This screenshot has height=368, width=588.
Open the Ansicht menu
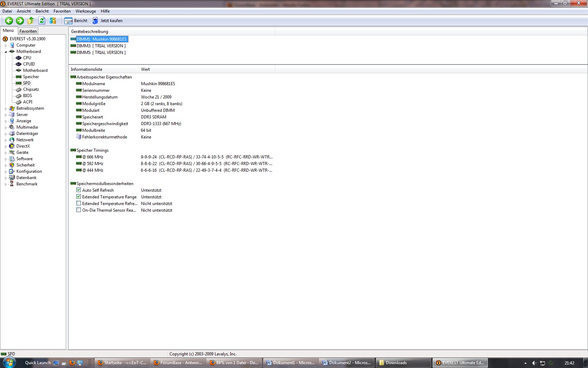pyautogui.click(x=24, y=11)
